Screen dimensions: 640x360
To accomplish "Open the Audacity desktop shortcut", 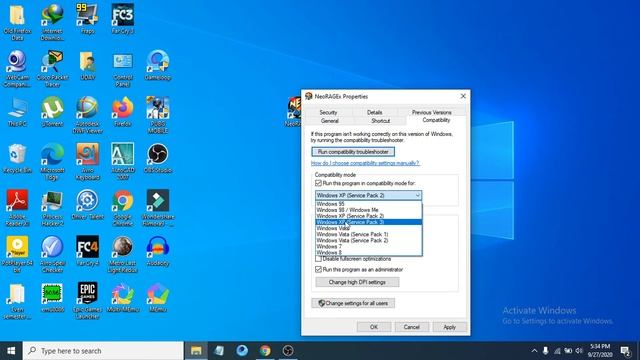I will coord(158,251).
